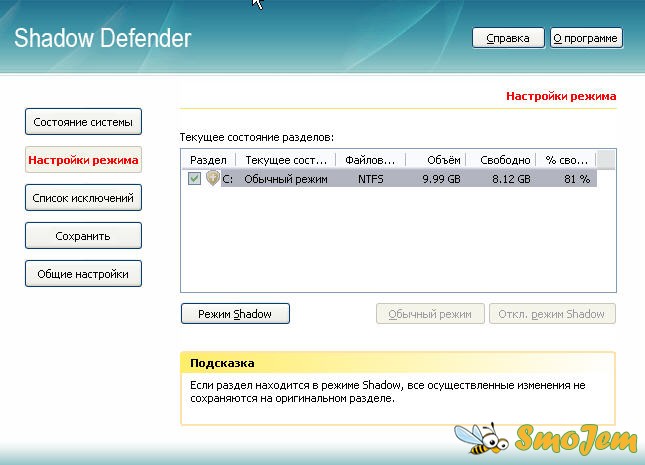Viewport: 645px width, 465px height.
Task: Sort by the Раздел column header
Action: tap(209, 160)
